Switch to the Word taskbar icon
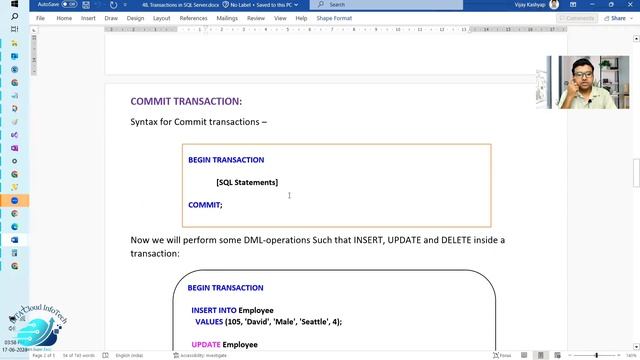This screenshot has height=360, width=640. [x=14, y=240]
